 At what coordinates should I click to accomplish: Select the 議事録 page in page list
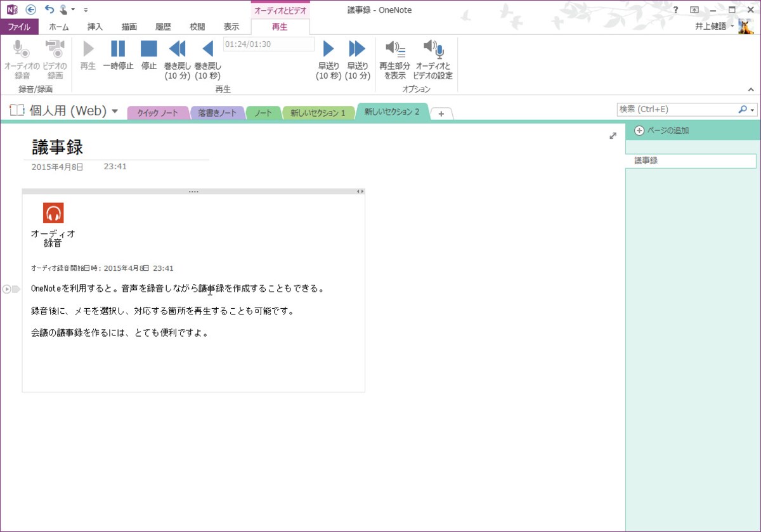[x=691, y=161]
